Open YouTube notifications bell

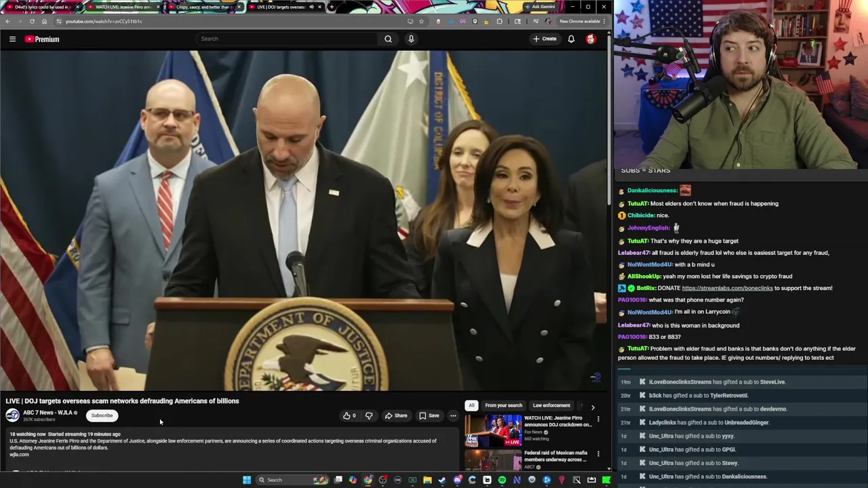pyautogui.click(x=571, y=39)
